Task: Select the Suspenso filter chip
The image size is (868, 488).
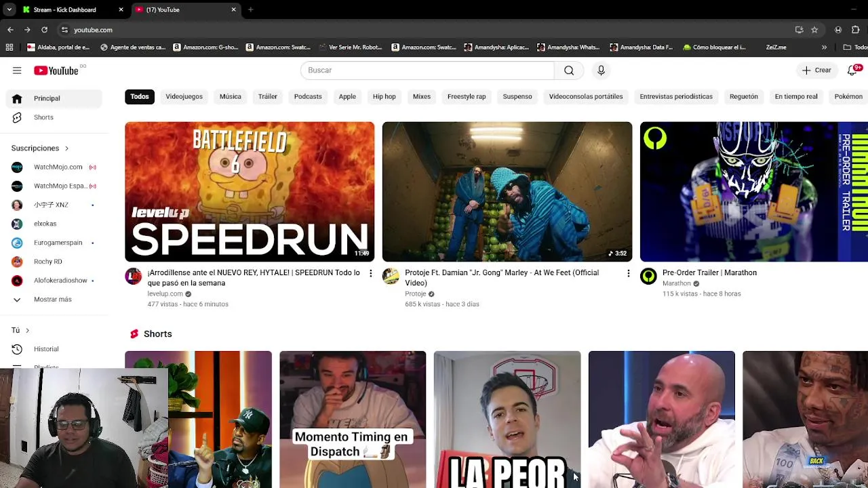Action: (517, 96)
